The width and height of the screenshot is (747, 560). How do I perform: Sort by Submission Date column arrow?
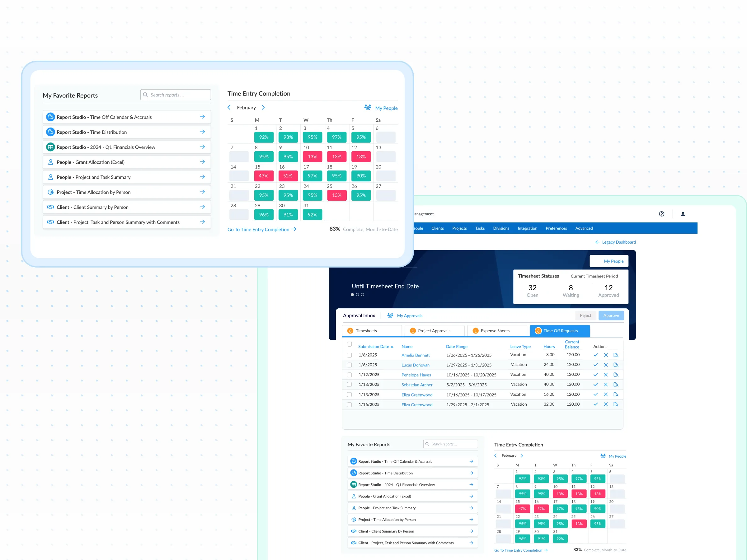pos(392,347)
